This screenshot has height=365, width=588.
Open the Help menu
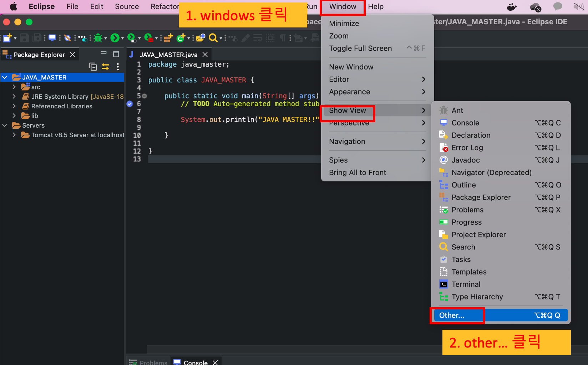pyautogui.click(x=376, y=7)
